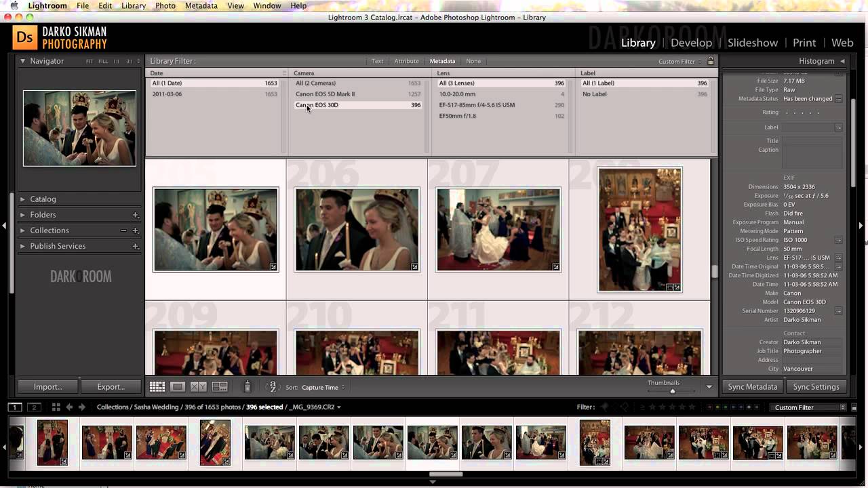868x488 pixels.
Task: Expand the Publish Services panel
Action: pos(22,246)
